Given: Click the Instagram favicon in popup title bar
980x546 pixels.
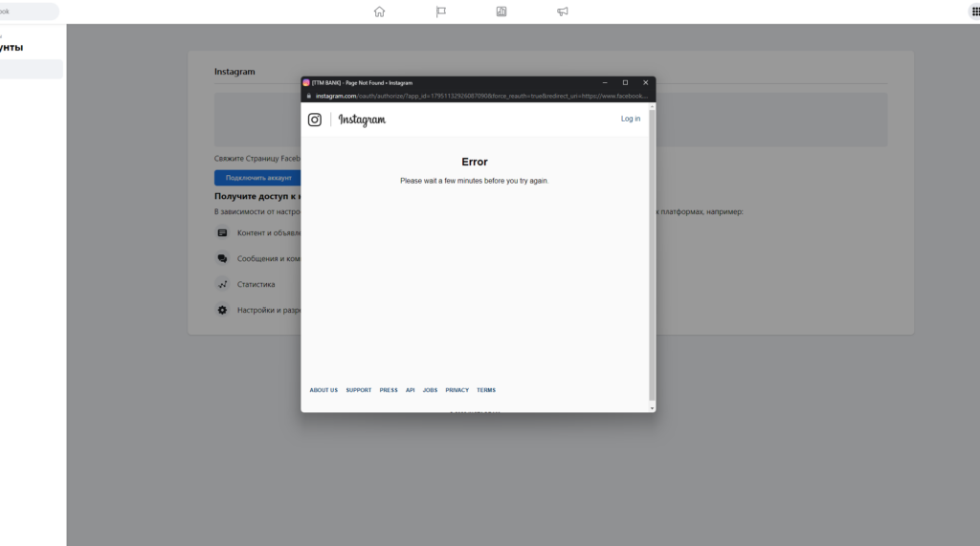Looking at the screenshot, I should 306,83.
